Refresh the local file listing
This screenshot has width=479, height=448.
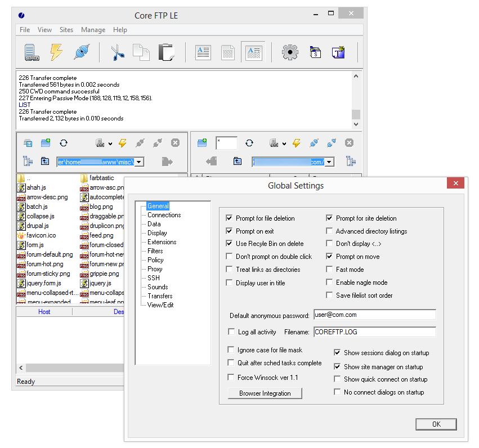pyautogui.click(x=64, y=143)
